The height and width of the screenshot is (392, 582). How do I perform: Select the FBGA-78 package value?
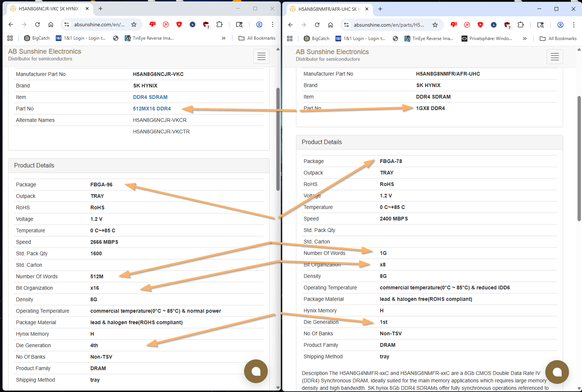coord(391,161)
